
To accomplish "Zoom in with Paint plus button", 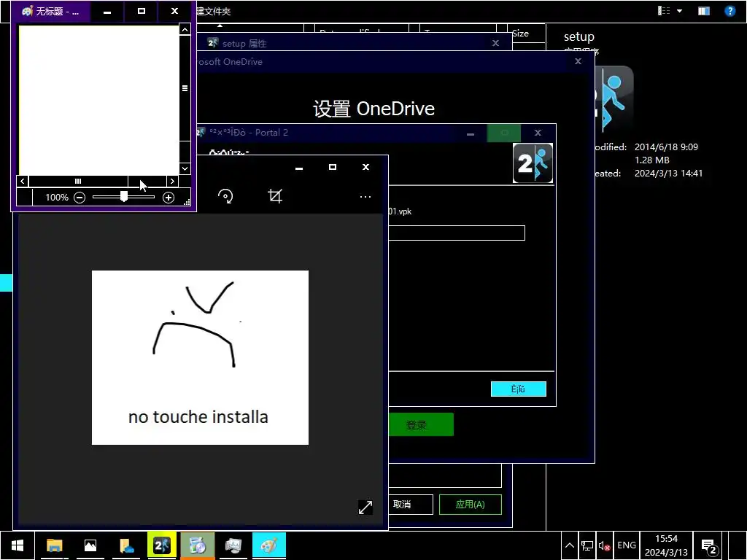I will (169, 197).
